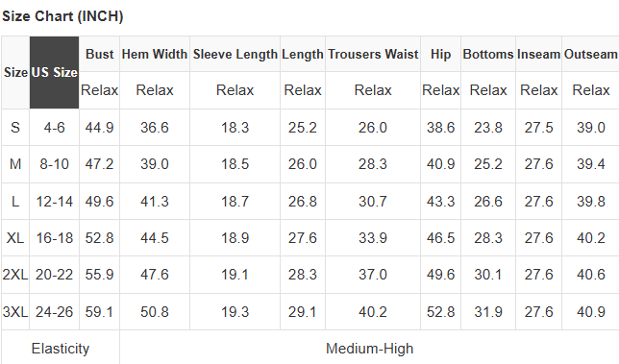This screenshot has height=364, width=619.
Task: Click the Hem Width column header
Action: tap(155, 54)
